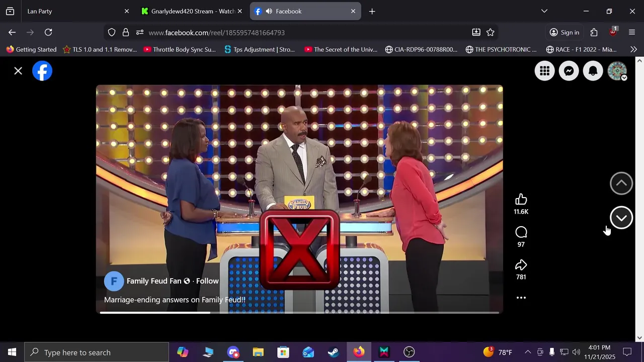The height and width of the screenshot is (362, 644).
Task: Close the Facebook tab
Action: [353, 11]
